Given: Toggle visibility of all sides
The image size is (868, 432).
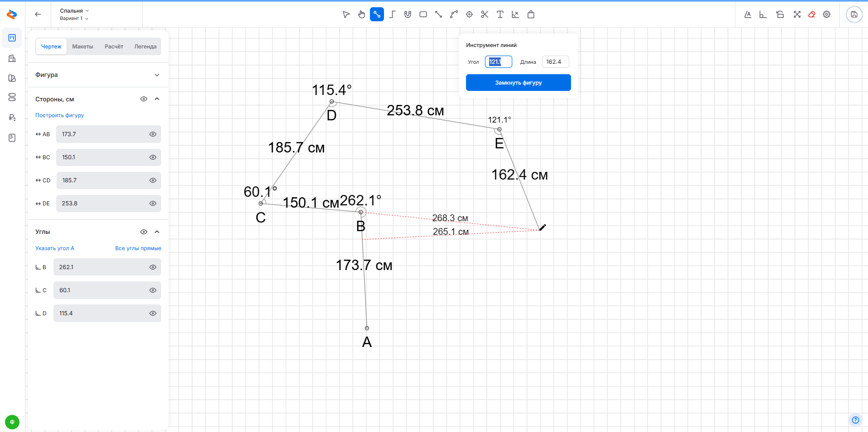Looking at the screenshot, I should pos(144,99).
